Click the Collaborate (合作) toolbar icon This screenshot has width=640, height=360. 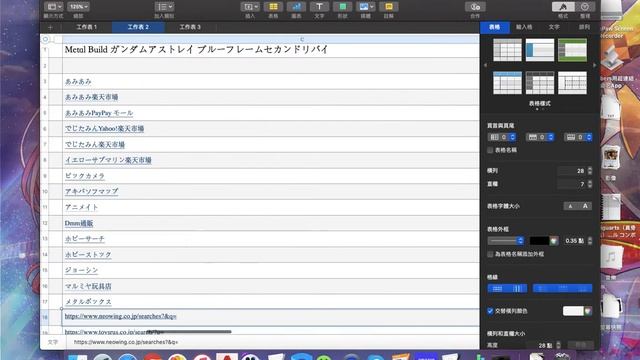point(475,7)
